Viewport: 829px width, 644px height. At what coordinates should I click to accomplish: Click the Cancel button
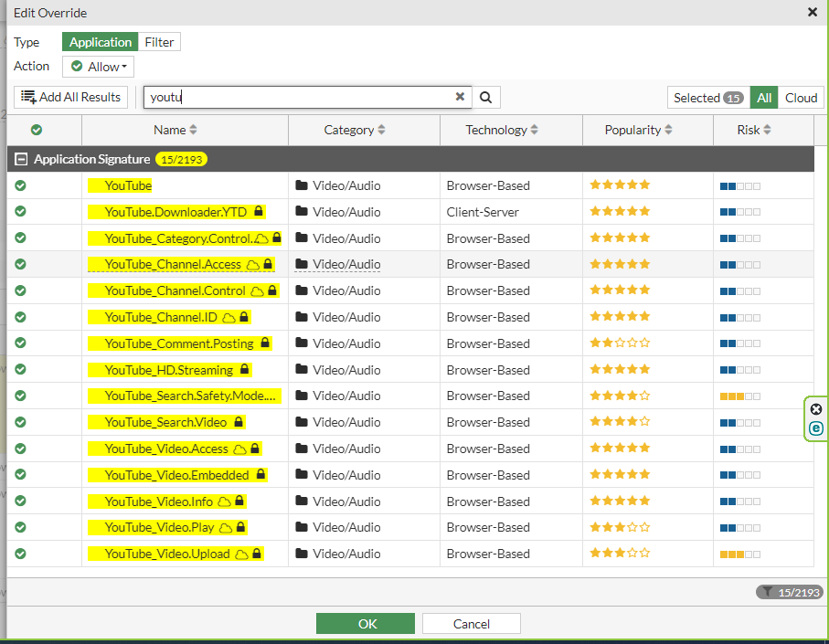coord(472,623)
